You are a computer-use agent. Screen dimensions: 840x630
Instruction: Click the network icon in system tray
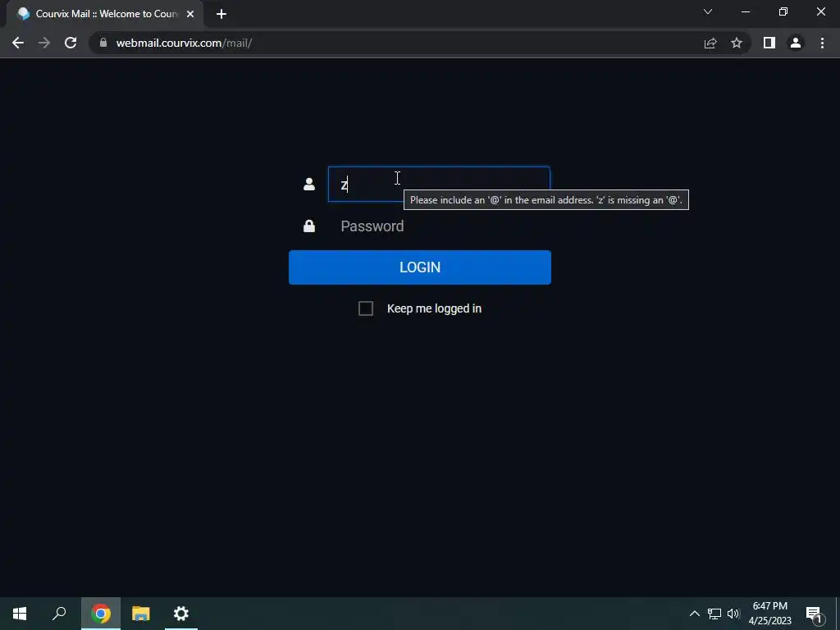point(714,614)
